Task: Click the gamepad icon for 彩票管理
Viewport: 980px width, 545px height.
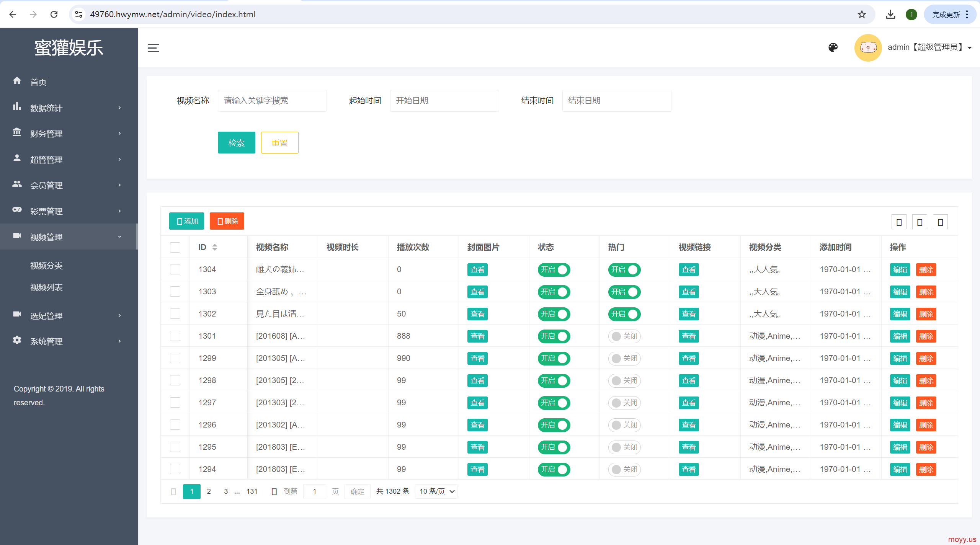Action: pos(17,209)
